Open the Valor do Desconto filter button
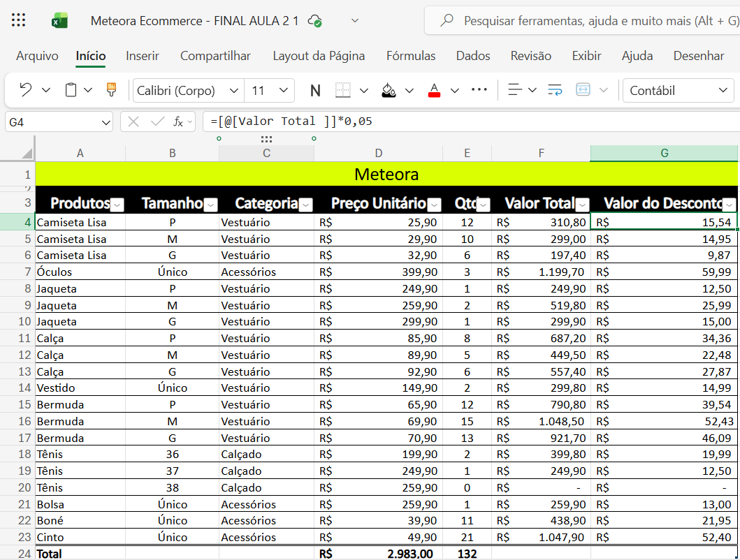 pyautogui.click(x=730, y=205)
